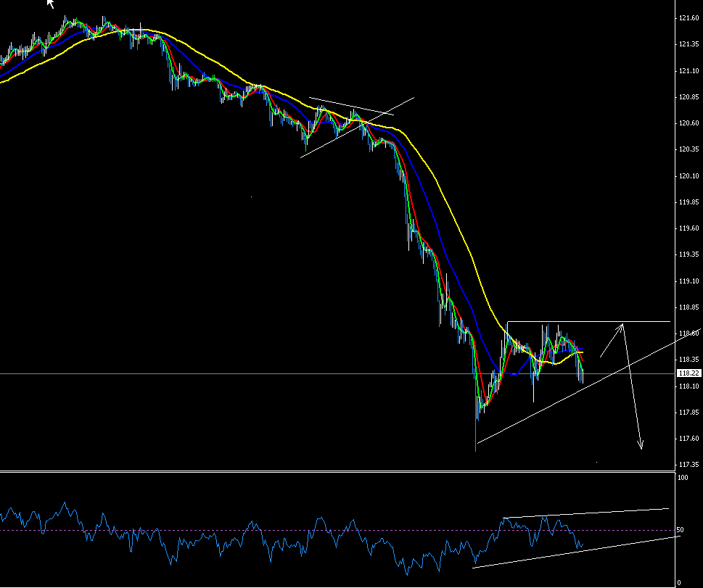
Task: Click the current price tag 118.22
Action: pos(689,373)
